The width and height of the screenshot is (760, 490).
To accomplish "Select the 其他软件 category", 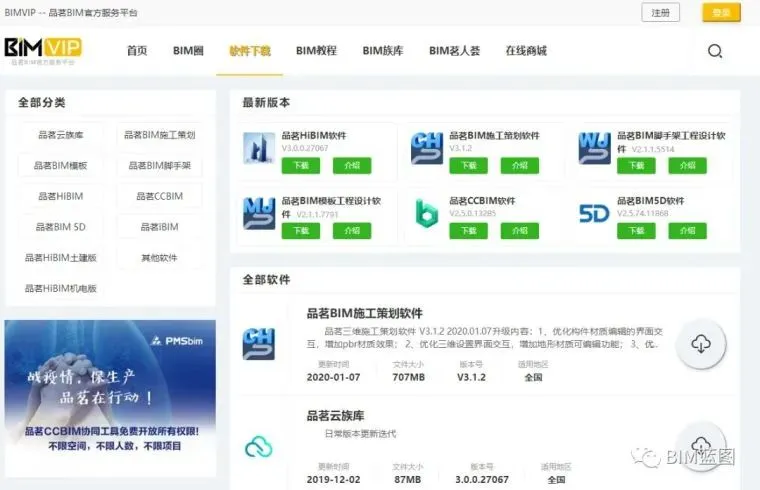I will pyautogui.click(x=159, y=257).
